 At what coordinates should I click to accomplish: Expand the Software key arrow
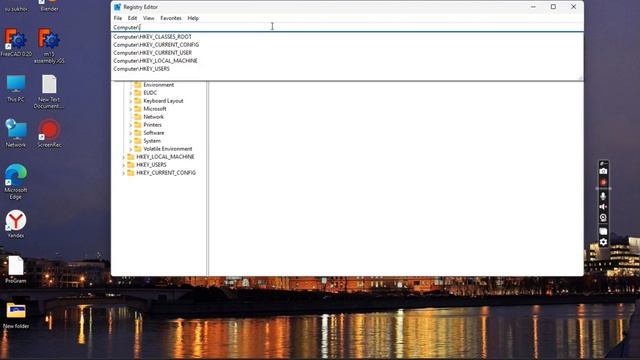coord(131,133)
